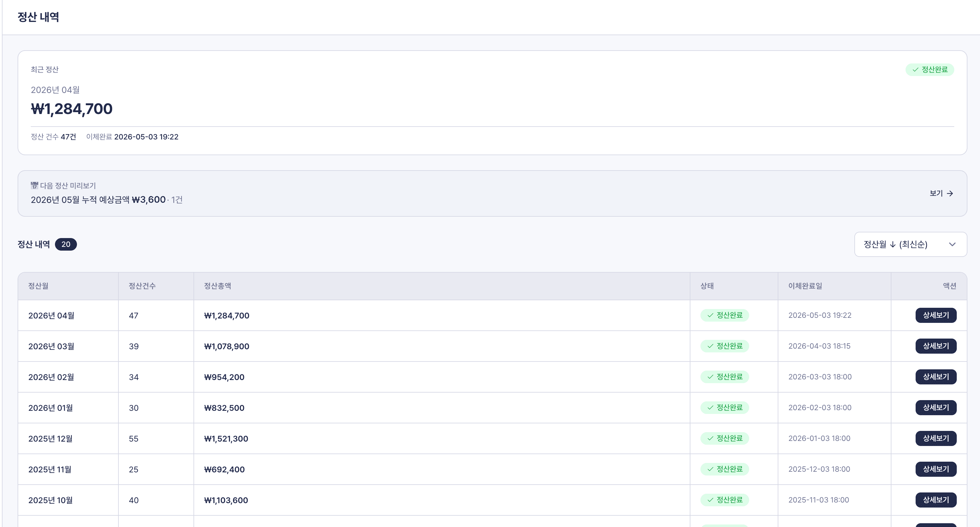Click 상세보기 for 2025년 10월
Image resolution: width=980 pixels, height=527 pixels.
coord(936,500)
